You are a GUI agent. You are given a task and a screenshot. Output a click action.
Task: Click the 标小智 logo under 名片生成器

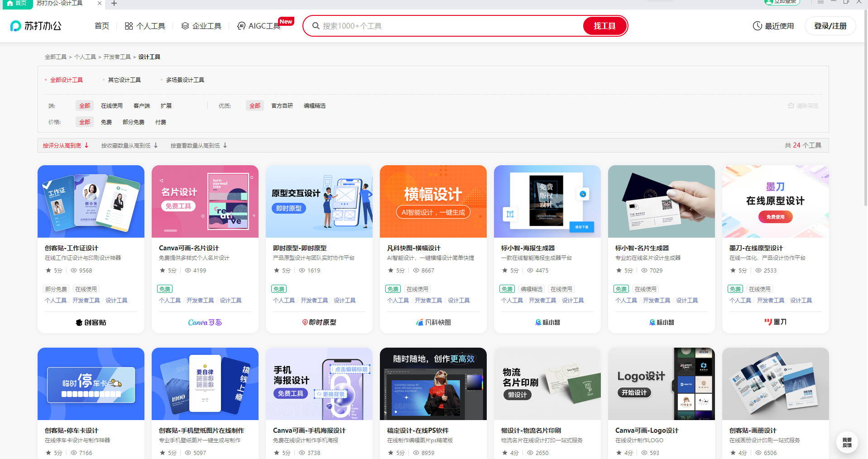coord(662,322)
